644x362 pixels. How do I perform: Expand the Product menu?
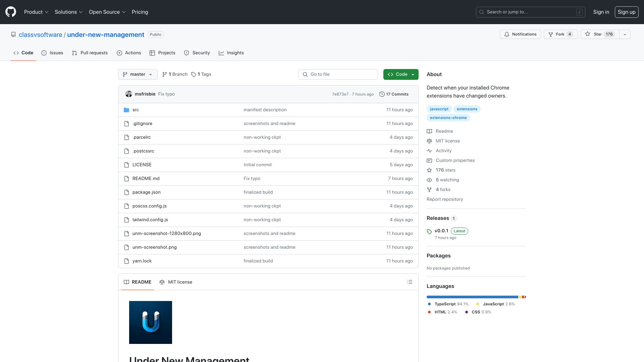[x=36, y=12]
